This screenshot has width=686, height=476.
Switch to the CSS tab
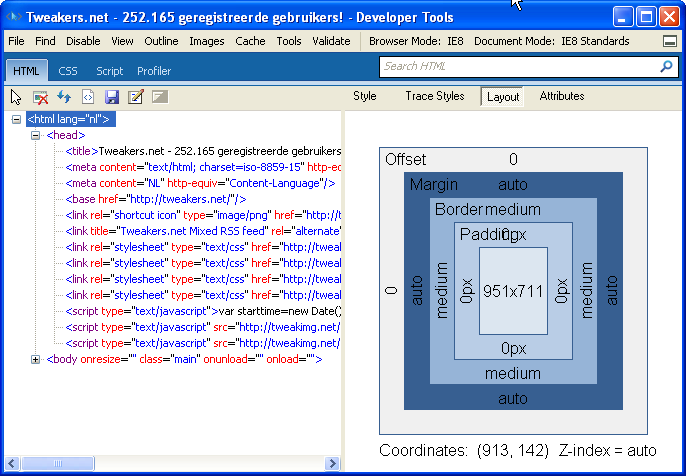[68, 71]
